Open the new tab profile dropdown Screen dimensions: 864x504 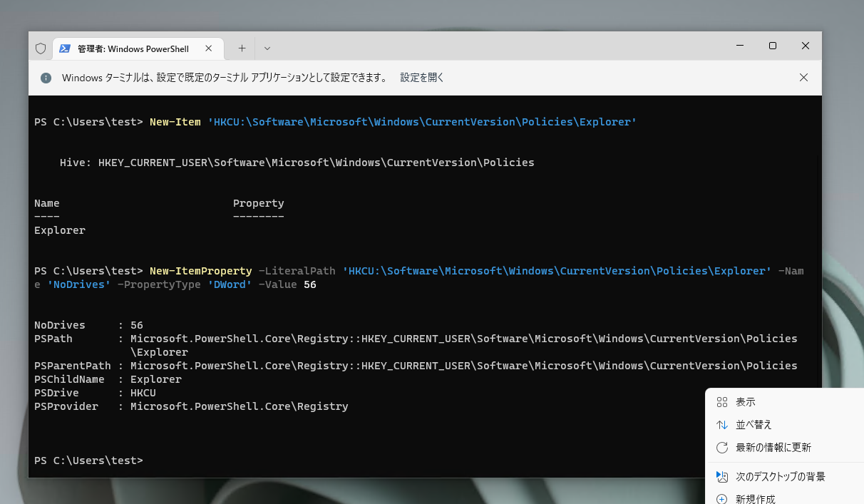(267, 48)
